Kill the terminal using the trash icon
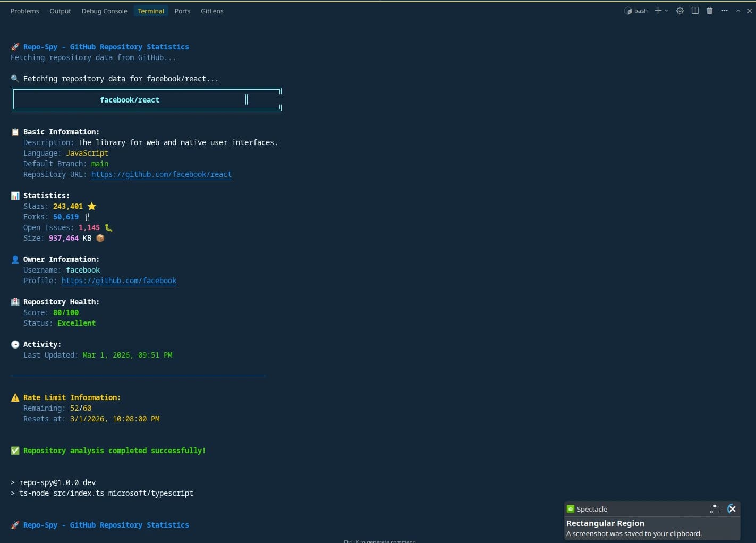Screen dimensions: 756x543 coord(709,11)
